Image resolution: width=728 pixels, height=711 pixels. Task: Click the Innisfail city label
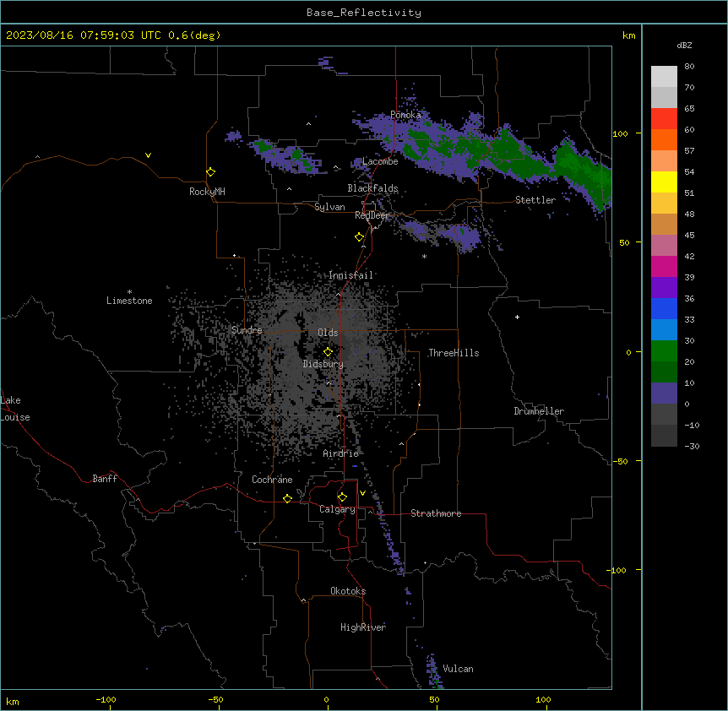pos(350,275)
